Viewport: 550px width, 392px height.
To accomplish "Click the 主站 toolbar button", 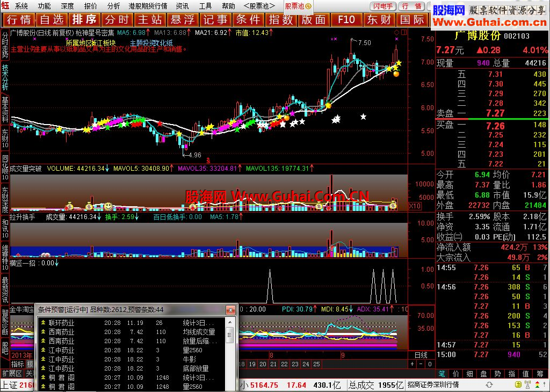I will coord(150,20).
